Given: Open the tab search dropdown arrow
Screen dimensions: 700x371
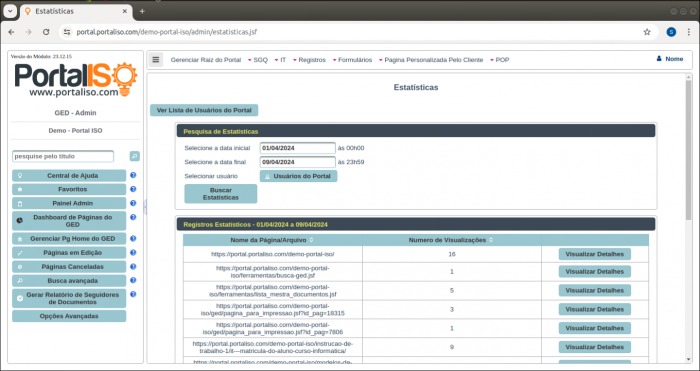Looking at the screenshot, I should pos(10,11).
